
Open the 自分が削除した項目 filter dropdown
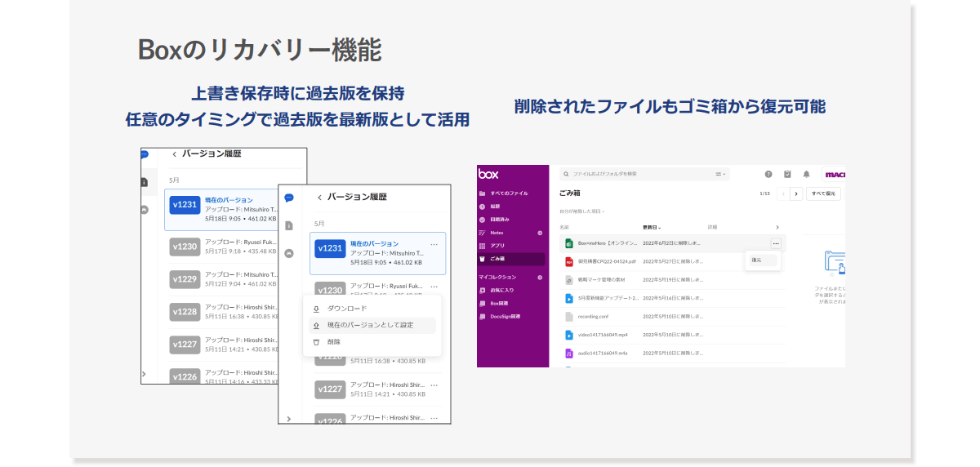(x=582, y=211)
